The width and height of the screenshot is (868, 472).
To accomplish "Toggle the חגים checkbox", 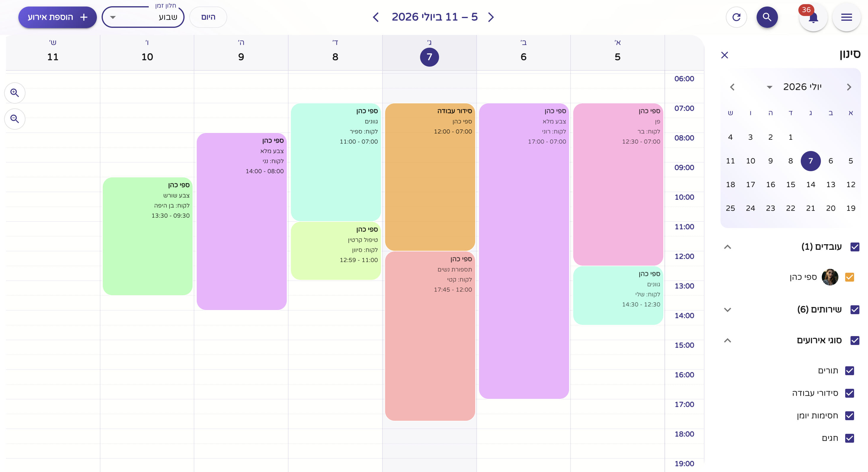I will point(849,438).
